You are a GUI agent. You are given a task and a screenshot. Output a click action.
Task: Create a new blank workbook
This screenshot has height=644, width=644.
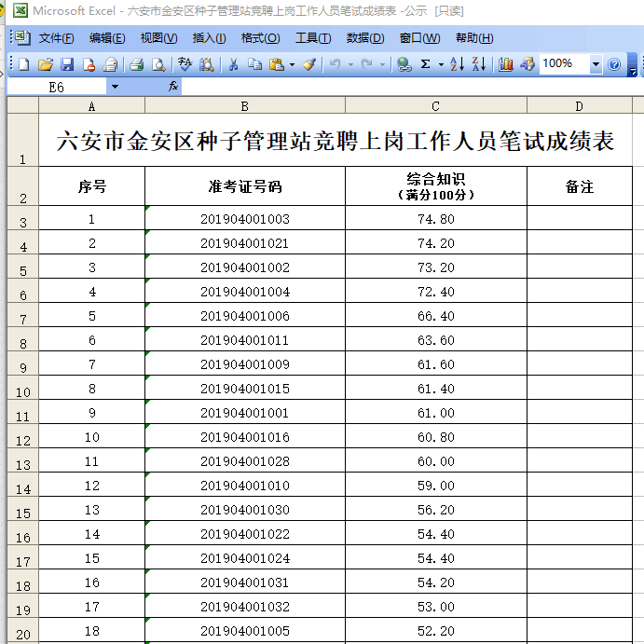point(24,64)
